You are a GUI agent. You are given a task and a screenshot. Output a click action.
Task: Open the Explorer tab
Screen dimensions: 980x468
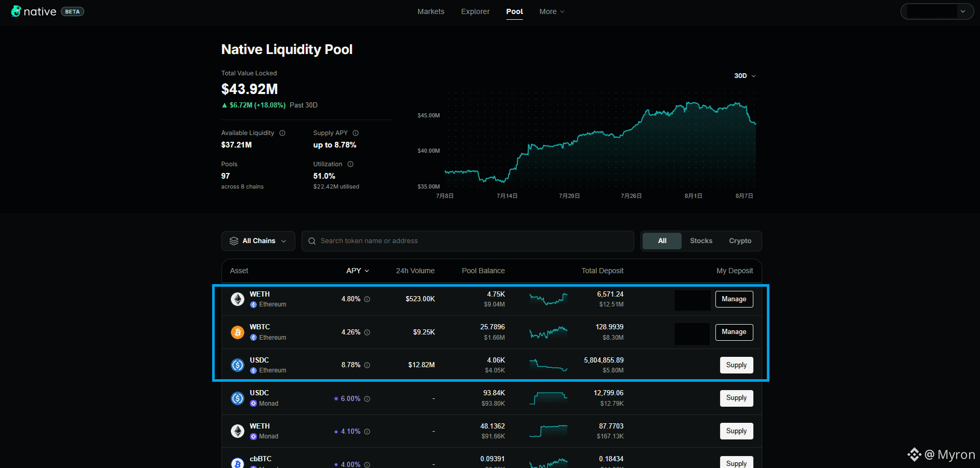point(475,11)
